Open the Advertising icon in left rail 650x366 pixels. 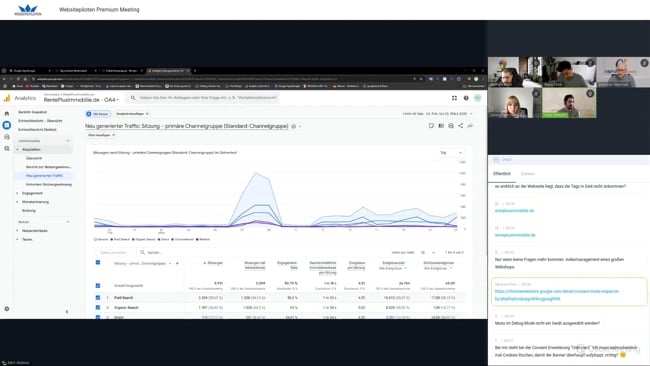coord(7,148)
